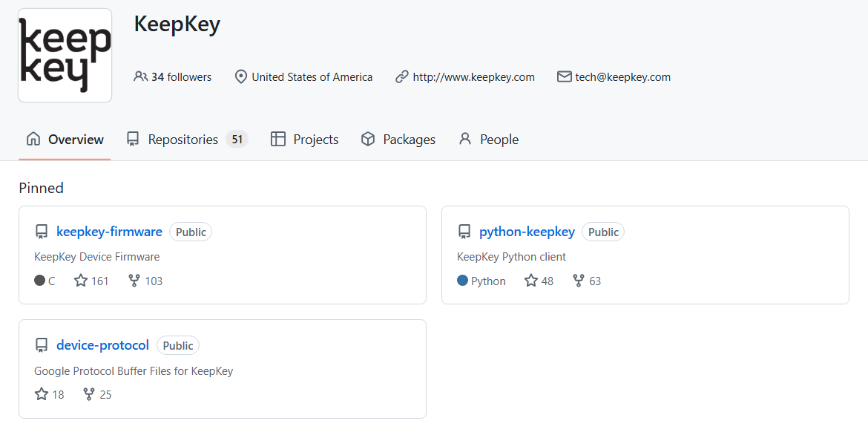Visit the keepkey.com website link
Image resolution: width=868 pixels, height=441 pixels.
point(473,77)
